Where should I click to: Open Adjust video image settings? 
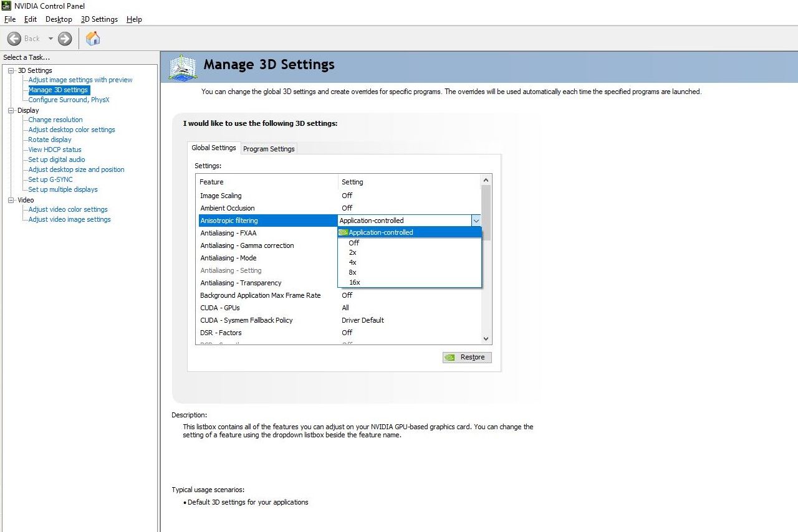coord(69,219)
